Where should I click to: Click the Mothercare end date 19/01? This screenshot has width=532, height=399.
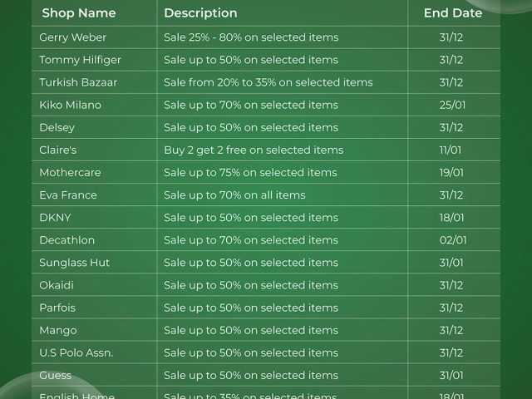(x=451, y=172)
